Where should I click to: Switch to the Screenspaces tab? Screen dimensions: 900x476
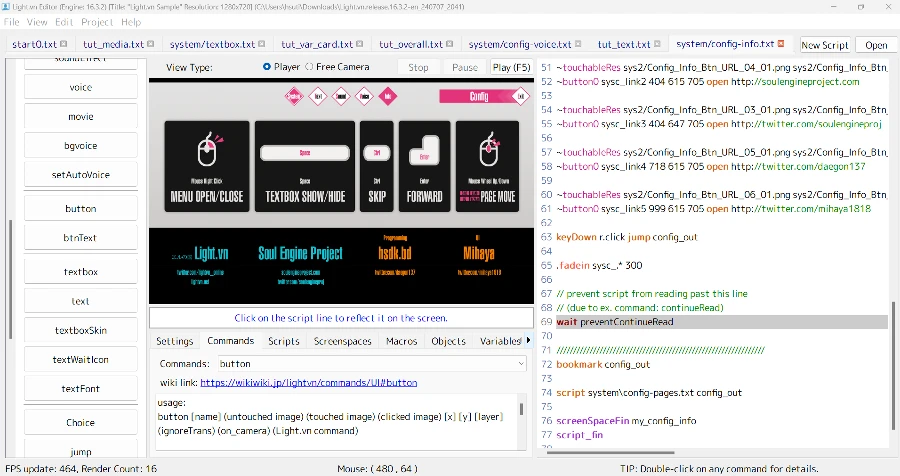coord(342,341)
